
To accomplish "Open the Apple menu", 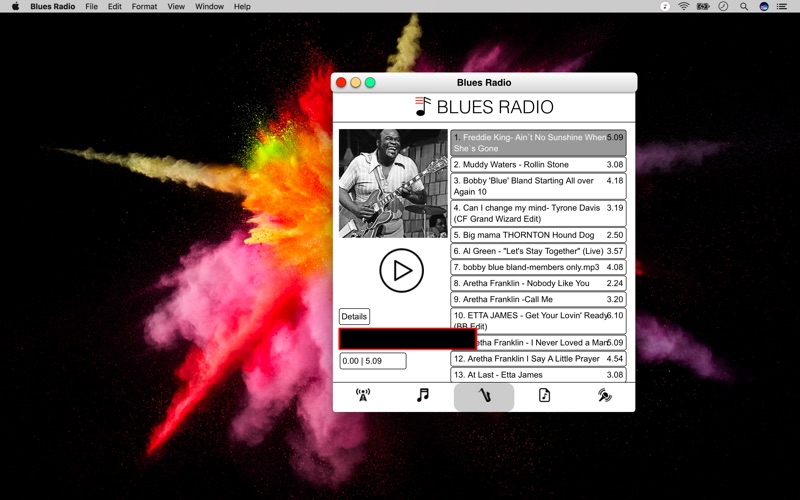I will pos(15,7).
